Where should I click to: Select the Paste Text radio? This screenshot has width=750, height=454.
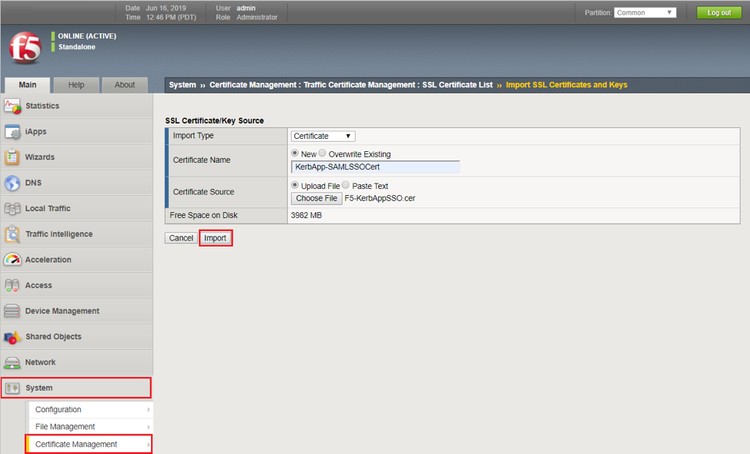(346, 185)
